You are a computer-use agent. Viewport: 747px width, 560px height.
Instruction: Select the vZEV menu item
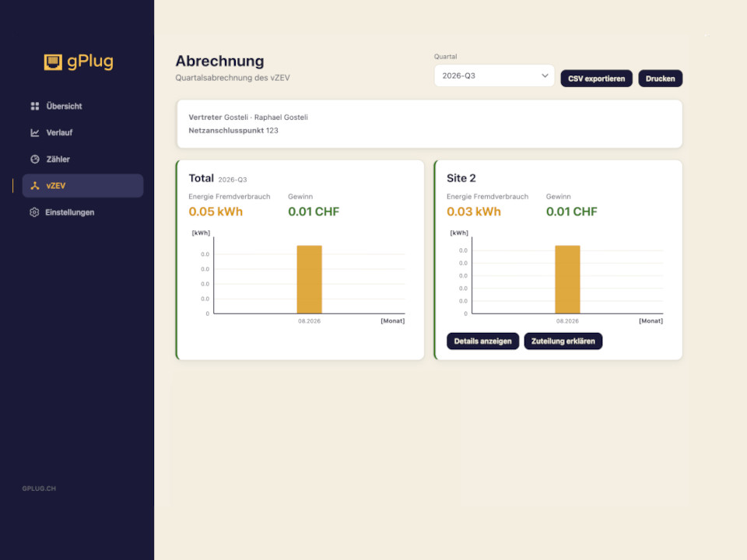82,186
